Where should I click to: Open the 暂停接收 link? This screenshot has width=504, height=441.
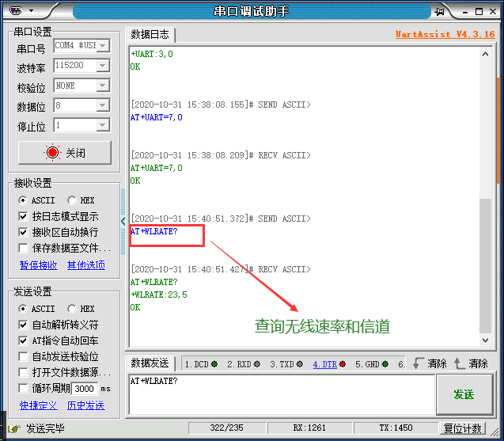coord(39,265)
